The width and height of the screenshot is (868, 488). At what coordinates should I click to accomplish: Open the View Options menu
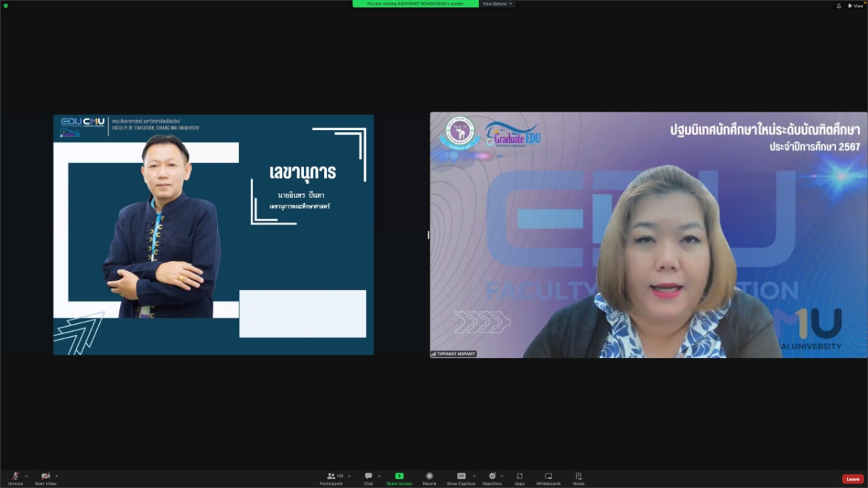498,4
